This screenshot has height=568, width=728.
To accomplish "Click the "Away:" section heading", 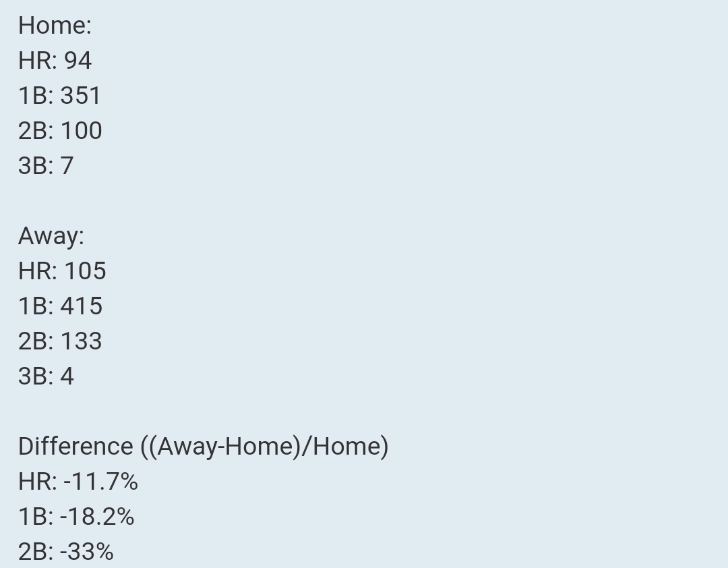I will pos(51,236).
